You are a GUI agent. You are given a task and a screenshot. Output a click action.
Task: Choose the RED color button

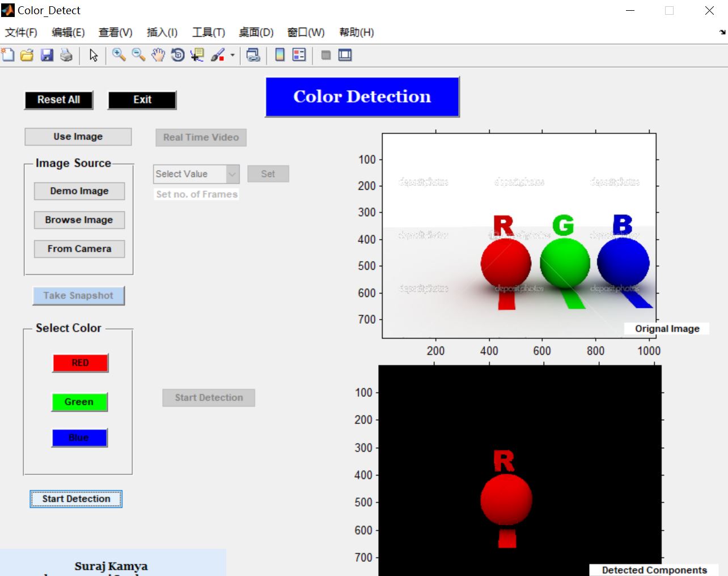(x=80, y=363)
